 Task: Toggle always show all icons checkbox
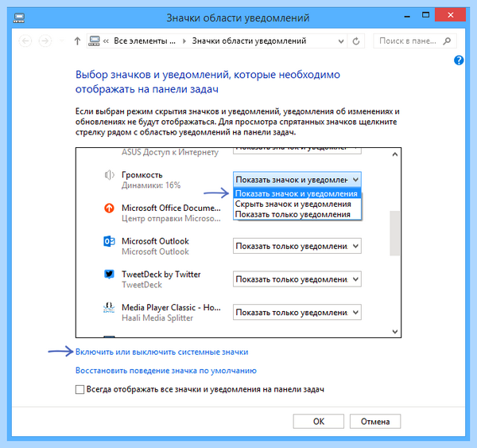[79, 390]
